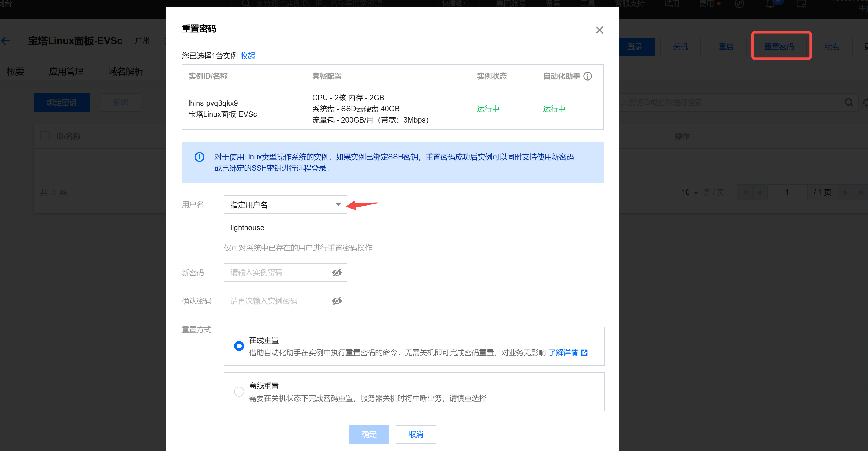Toggle confirm password visibility eye icon

(x=337, y=301)
